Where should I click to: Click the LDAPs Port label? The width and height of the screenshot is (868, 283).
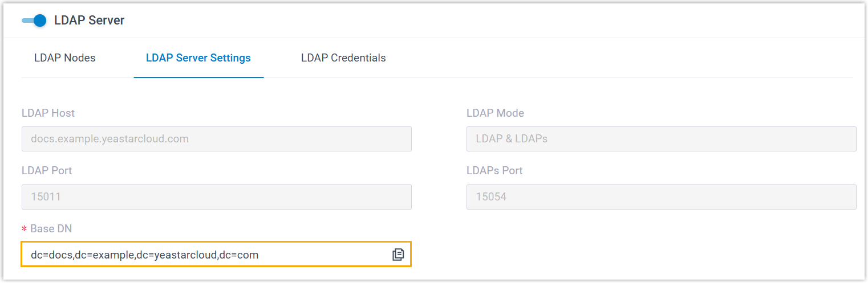pyautogui.click(x=494, y=171)
